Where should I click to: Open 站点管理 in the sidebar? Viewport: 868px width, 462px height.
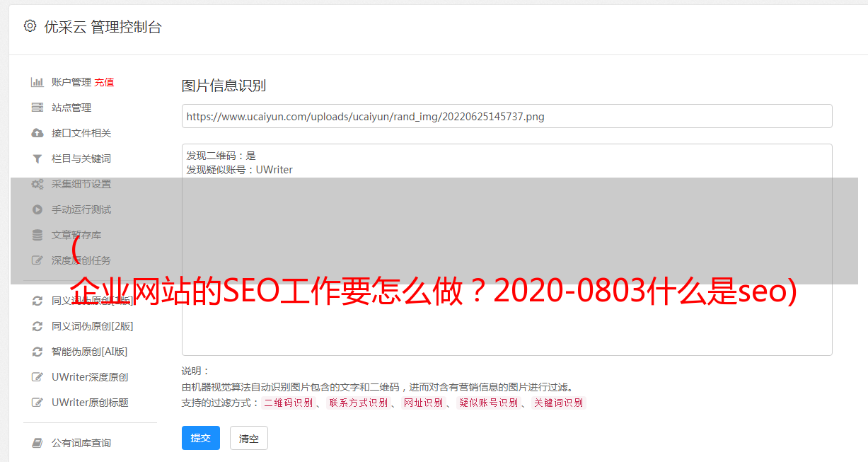click(71, 108)
